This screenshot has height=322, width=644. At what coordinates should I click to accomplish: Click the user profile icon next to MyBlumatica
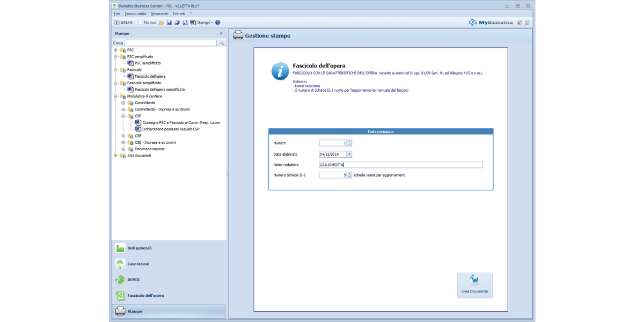(519, 23)
